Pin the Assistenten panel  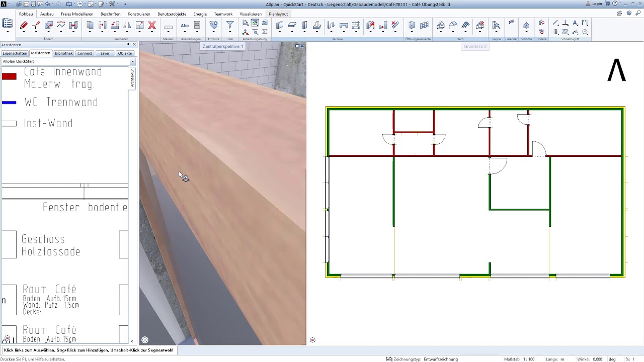(x=128, y=45)
